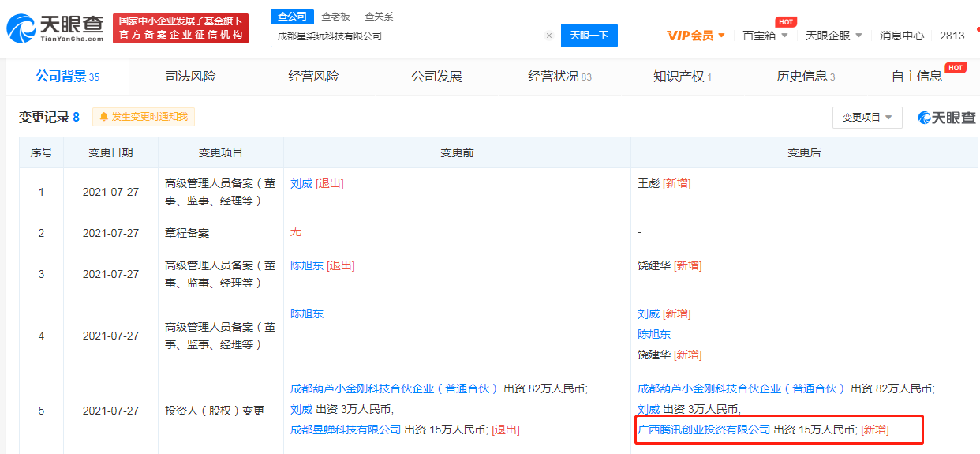Select the 经营状况 tab
Screen dimensions: 980x454
click(x=559, y=77)
